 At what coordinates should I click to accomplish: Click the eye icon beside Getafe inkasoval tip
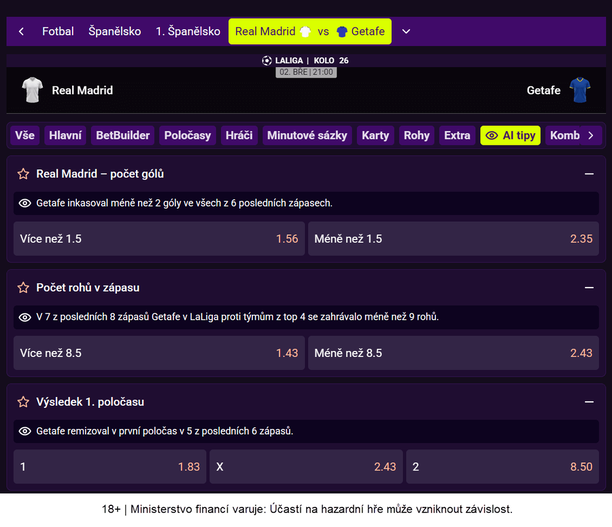tap(25, 203)
